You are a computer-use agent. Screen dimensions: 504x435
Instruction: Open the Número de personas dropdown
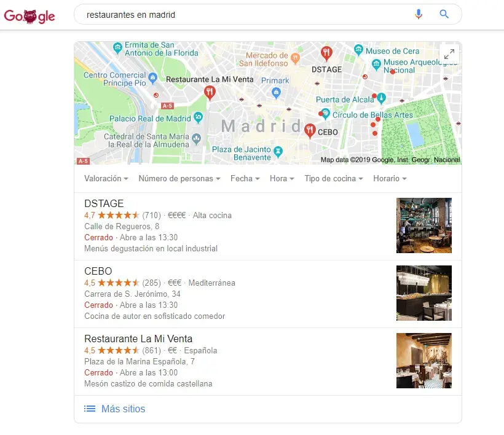coord(179,179)
